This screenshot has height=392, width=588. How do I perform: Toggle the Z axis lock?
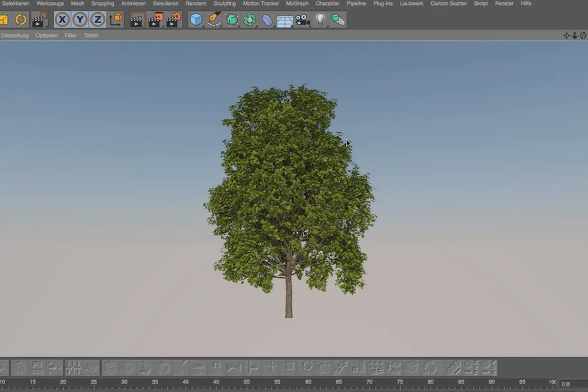(x=98, y=20)
